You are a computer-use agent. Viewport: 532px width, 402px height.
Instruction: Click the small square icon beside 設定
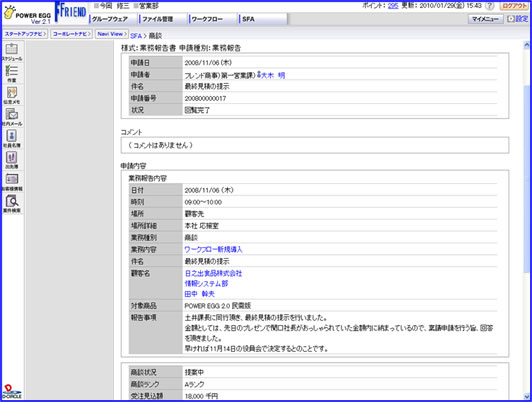(x=510, y=19)
